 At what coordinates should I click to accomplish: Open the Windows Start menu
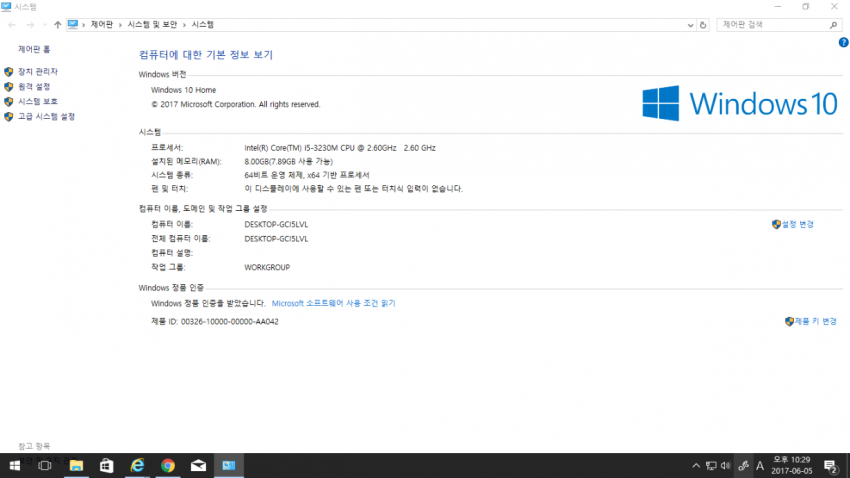tap(15, 466)
